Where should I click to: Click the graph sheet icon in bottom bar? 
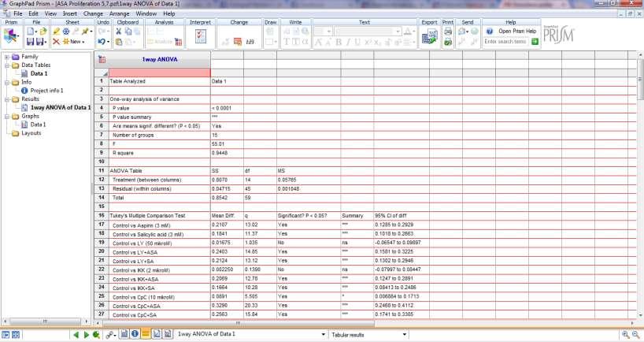[157, 334]
